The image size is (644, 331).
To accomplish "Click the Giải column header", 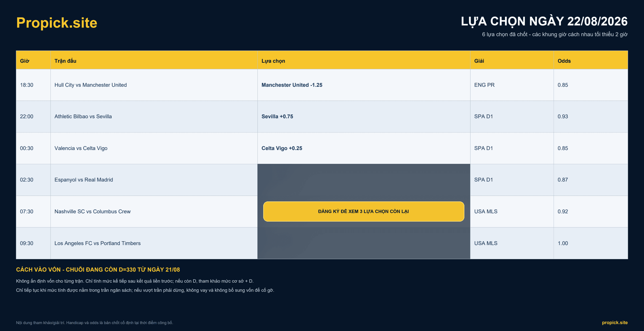I will [479, 61].
